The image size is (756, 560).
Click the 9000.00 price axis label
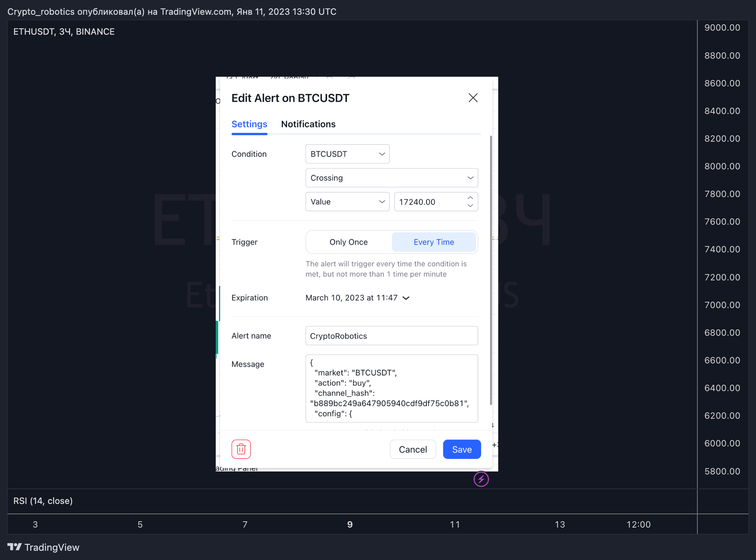click(722, 28)
